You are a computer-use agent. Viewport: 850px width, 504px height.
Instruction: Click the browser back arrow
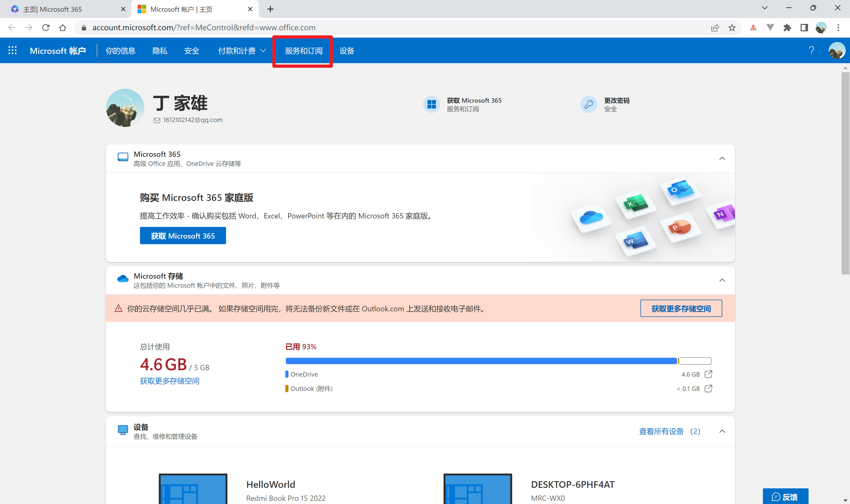[12, 28]
